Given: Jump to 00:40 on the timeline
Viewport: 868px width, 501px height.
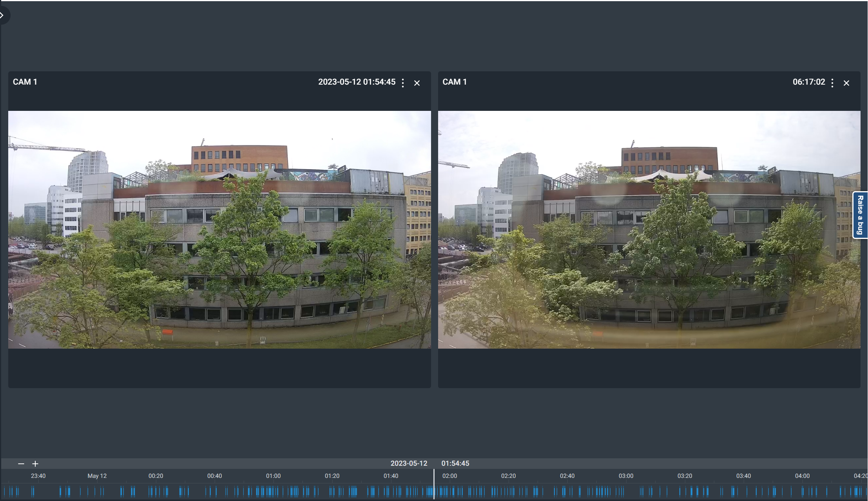Looking at the screenshot, I should (x=214, y=476).
